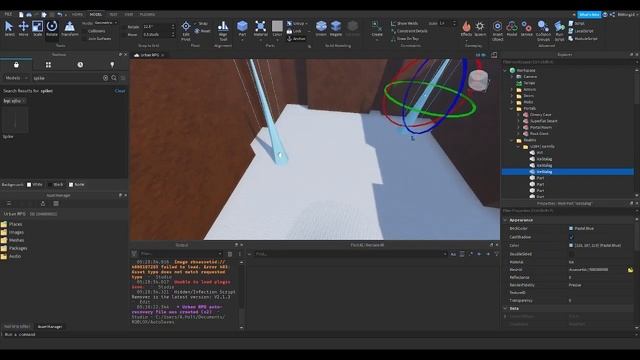This screenshot has width=640, height=360.
Task: Click the Color property swatch in Properties
Action: click(x=571, y=246)
